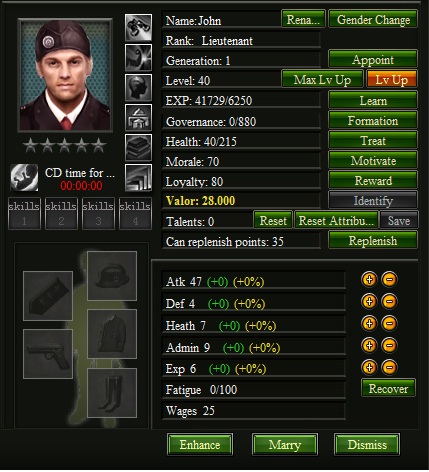This screenshot has height=472, width=429.
Task: Select the building side icon
Action: point(138,117)
